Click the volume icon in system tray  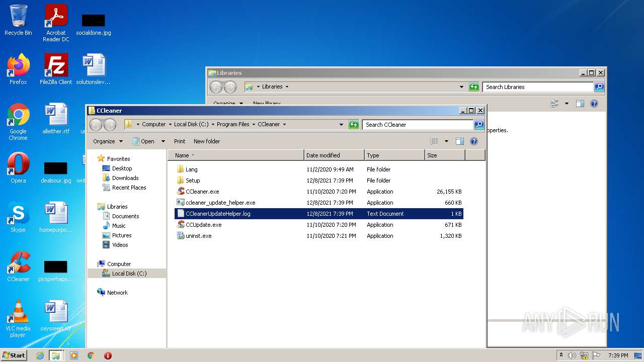point(572,355)
